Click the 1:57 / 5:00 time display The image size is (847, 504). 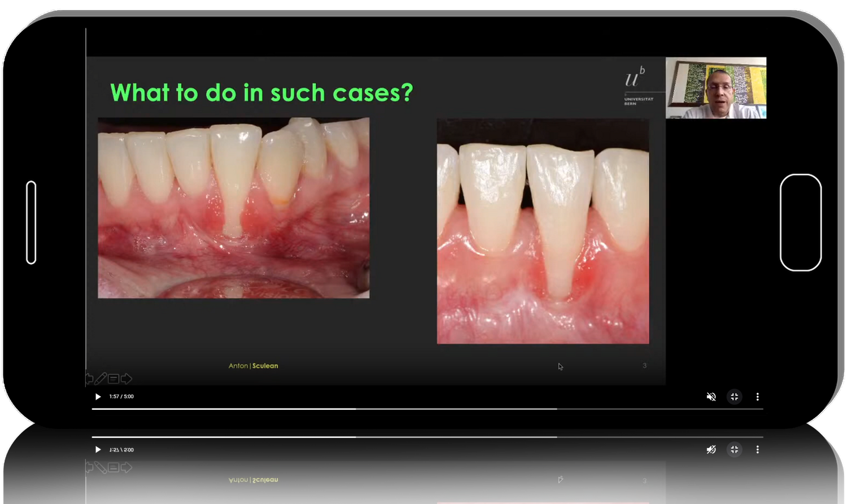coord(121,397)
